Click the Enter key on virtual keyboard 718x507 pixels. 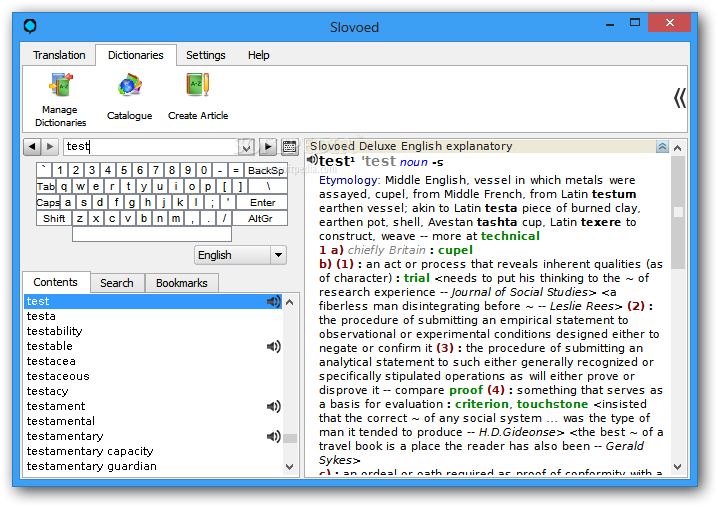(262, 202)
